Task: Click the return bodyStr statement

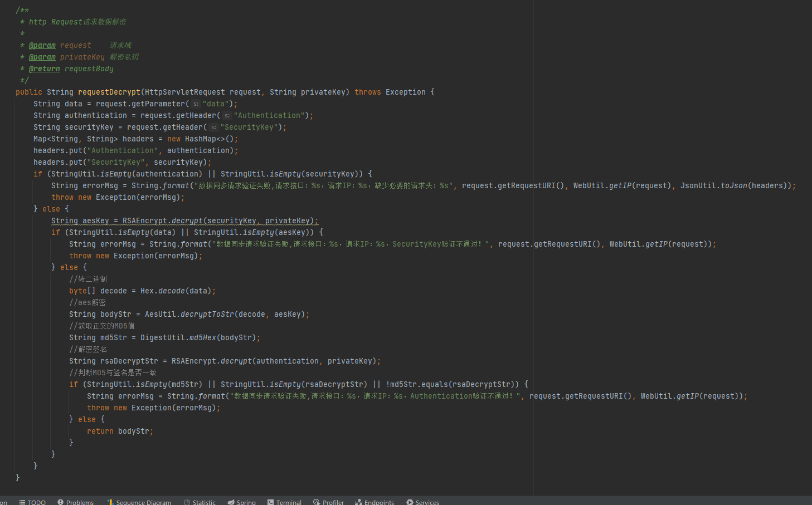Action: (120, 431)
